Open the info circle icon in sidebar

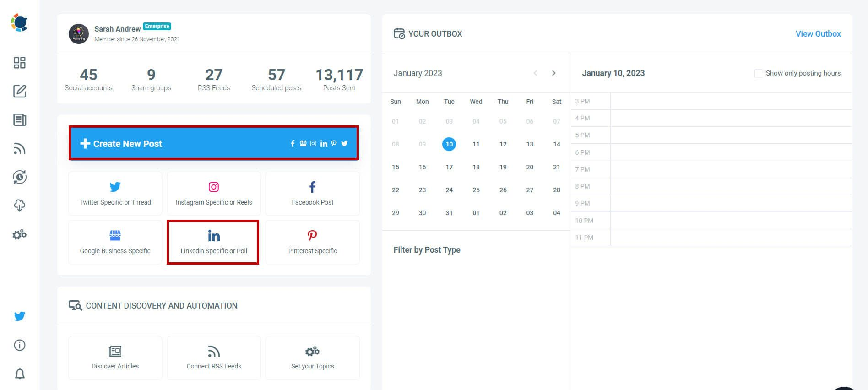pyautogui.click(x=20, y=345)
